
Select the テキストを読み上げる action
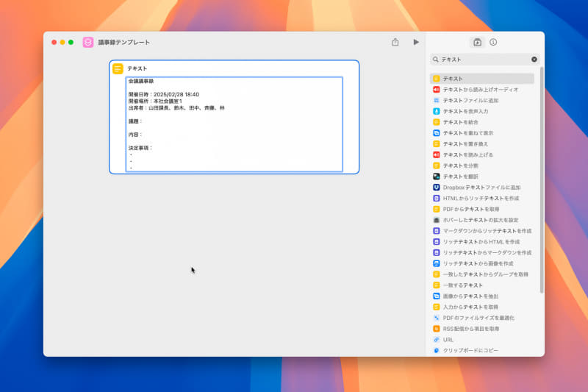pyautogui.click(x=482, y=154)
